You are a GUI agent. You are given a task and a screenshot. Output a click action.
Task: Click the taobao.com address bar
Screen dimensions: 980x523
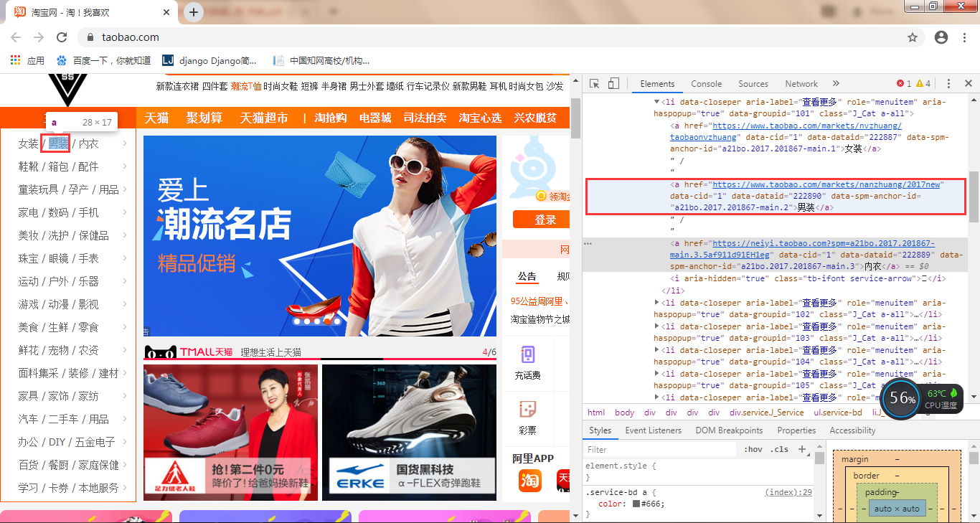pyautogui.click(x=500, y=37)
